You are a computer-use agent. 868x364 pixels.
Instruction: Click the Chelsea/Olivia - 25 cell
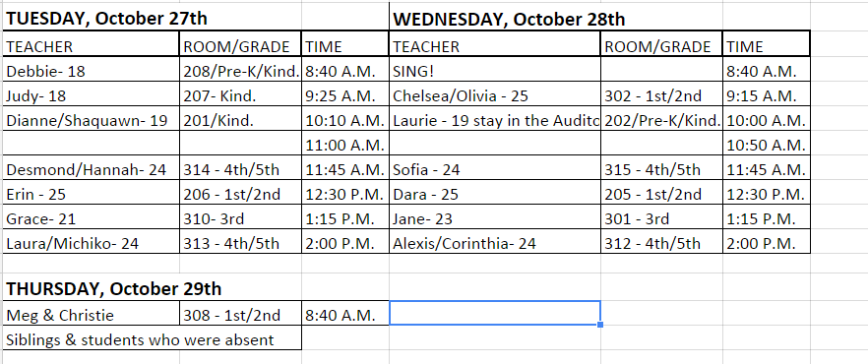tap(495, 95)
